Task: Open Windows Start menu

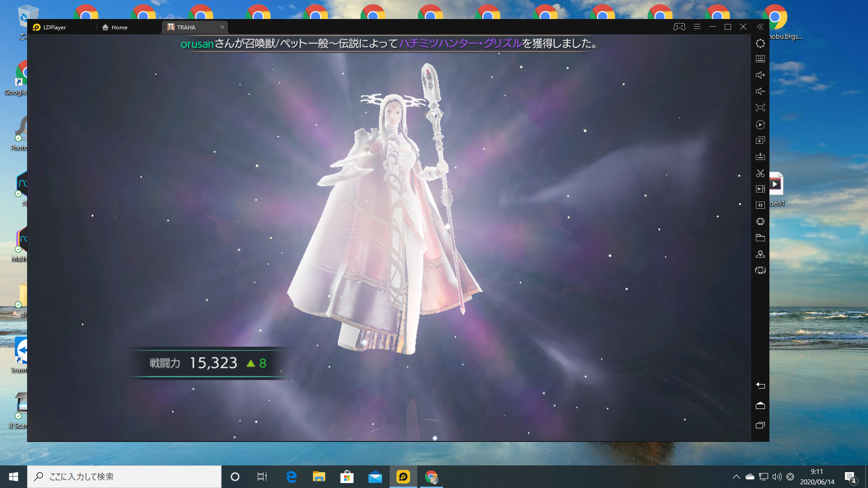Action: (14, 477)
